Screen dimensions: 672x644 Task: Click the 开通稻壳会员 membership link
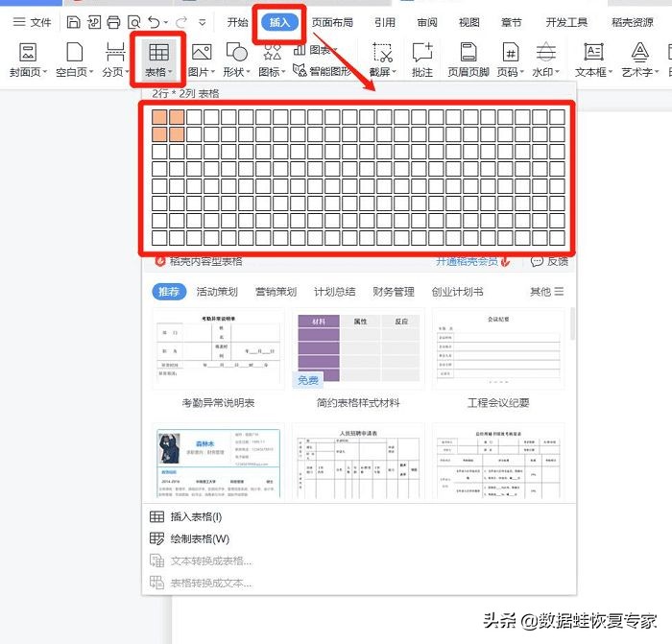[x=470, y=261]
